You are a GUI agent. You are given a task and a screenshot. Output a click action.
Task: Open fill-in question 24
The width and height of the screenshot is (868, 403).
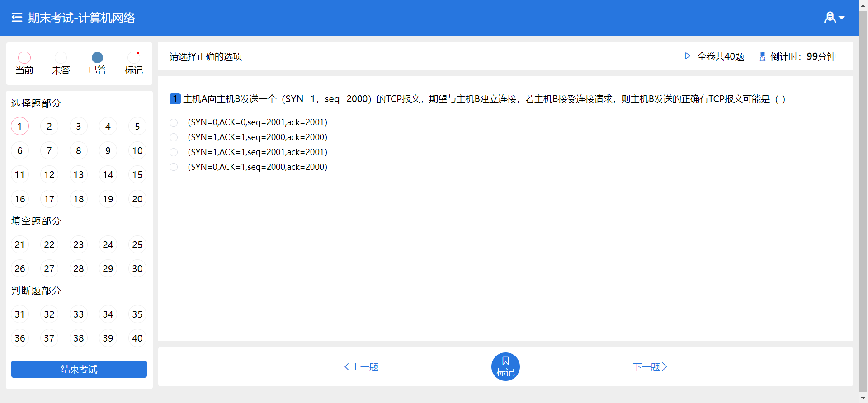(x=108, y=244)
